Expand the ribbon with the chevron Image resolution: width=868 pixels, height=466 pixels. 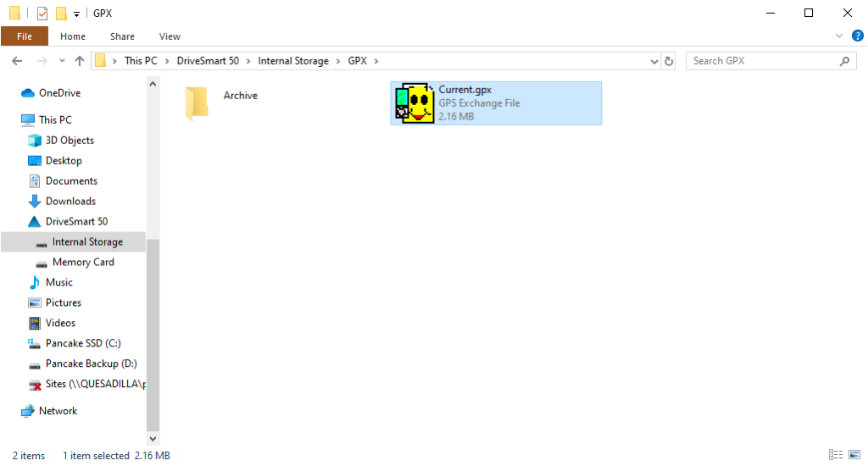[x=839, y=36]
